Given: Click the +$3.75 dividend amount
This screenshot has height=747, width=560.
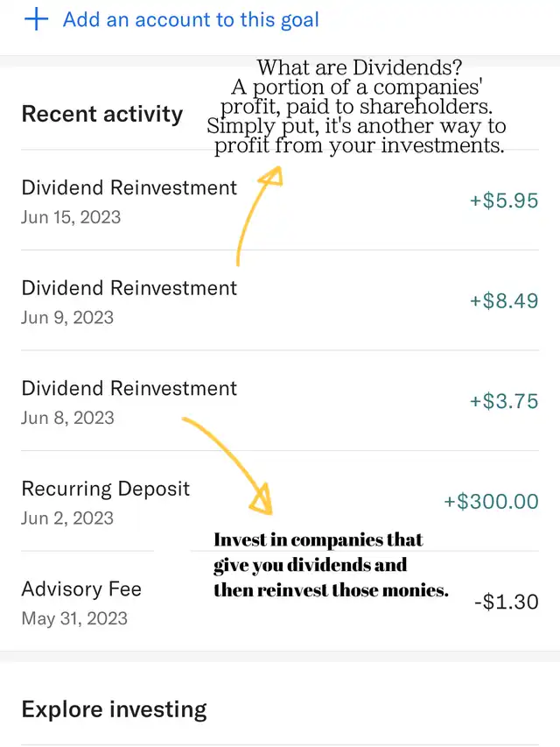Looking at the screenshot, I should [x=503, y=402].
